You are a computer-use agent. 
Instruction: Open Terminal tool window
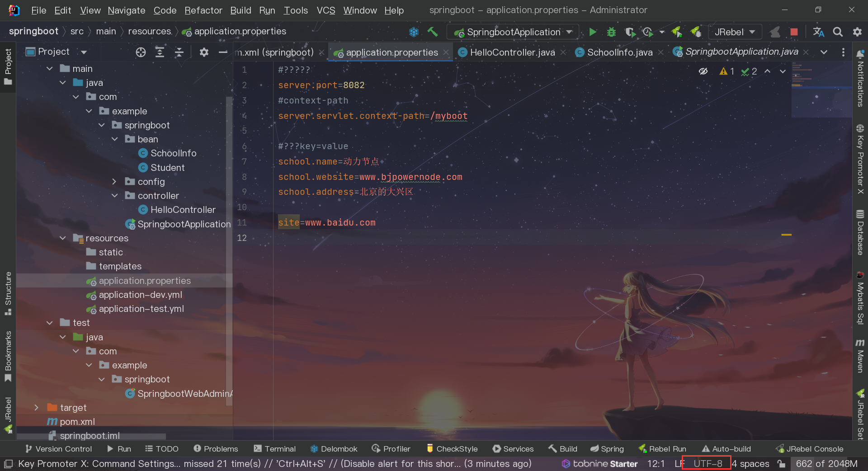(x=275, y=449)
